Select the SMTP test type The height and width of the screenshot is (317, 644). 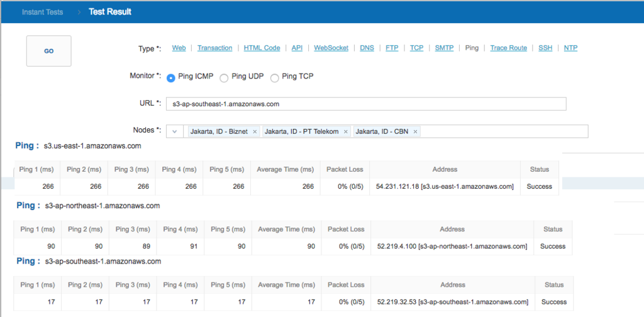(444, 48)
